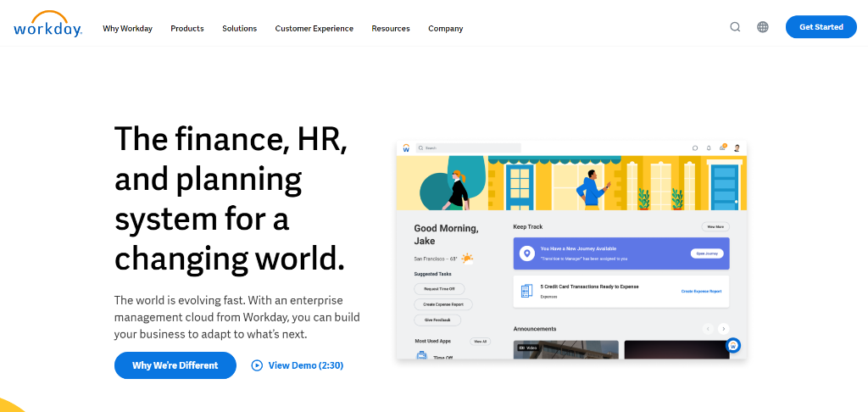Click the Why We're Different button
This screenshot has height=412, width=868.
click(175, 365)
